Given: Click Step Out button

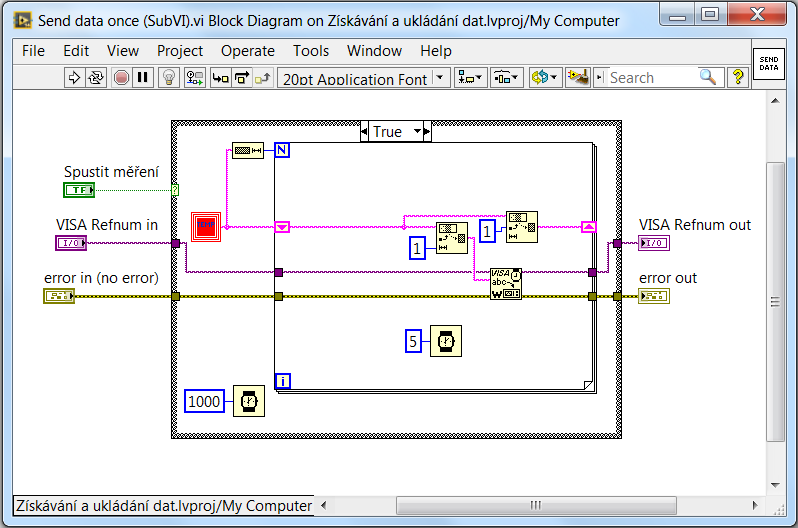Looking at the screenshot, I should click(263, 78).
